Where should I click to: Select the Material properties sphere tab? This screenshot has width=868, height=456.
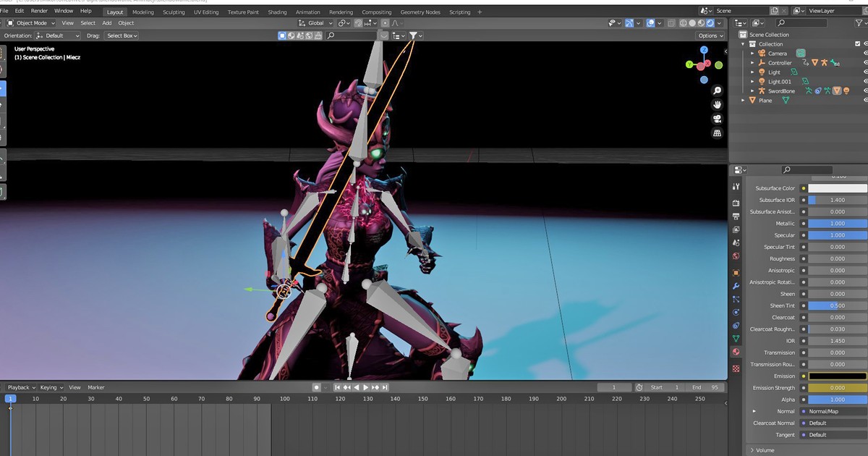point(736,352)
